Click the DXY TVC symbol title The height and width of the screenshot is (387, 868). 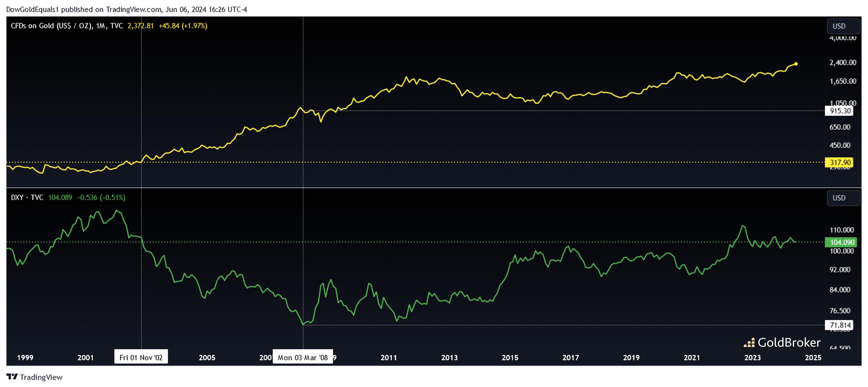[x=27, y=197]
